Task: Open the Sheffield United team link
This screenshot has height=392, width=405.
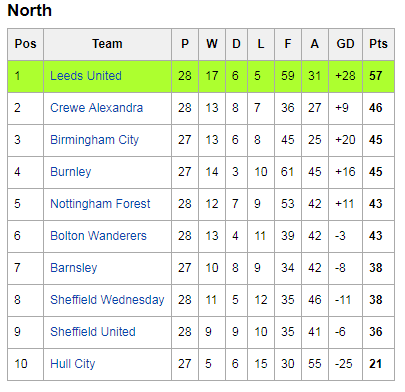Action: [x=93, y=332]
